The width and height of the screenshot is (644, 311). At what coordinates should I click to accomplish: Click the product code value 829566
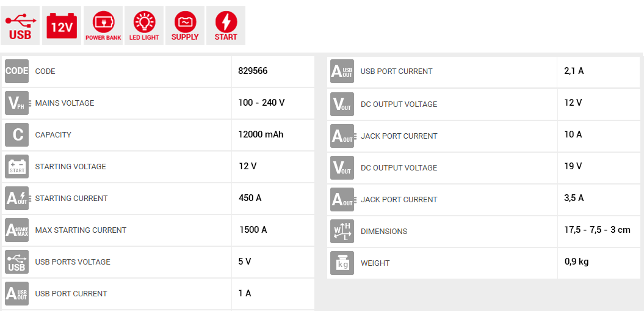pyautogui.click(x=253, y=71)
